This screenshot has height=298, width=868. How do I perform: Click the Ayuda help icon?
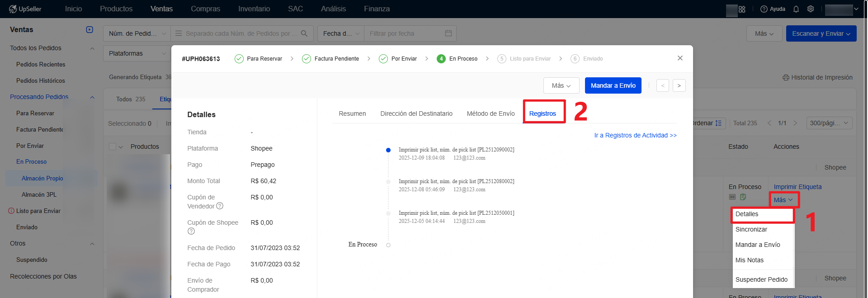click(x=764, y=9)
